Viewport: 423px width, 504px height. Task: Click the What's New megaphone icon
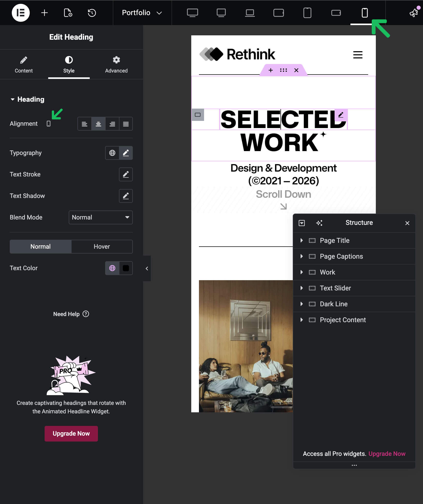(414, 13)
